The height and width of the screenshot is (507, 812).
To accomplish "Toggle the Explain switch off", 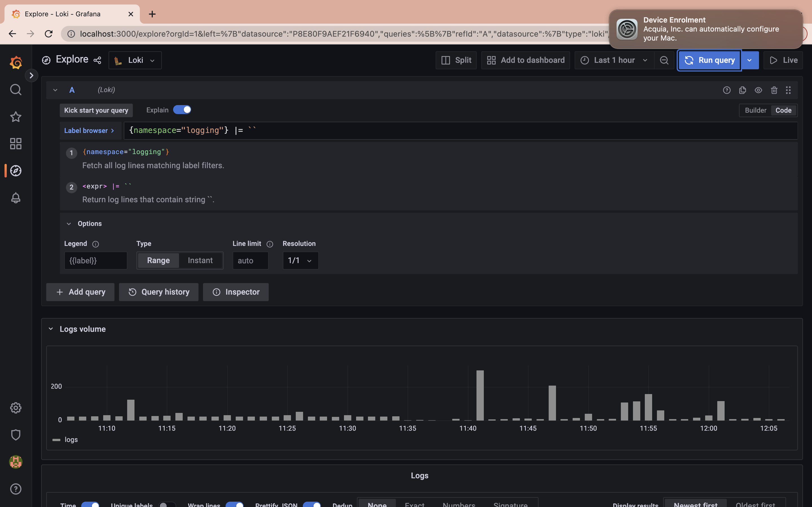I will pos(182,110).
